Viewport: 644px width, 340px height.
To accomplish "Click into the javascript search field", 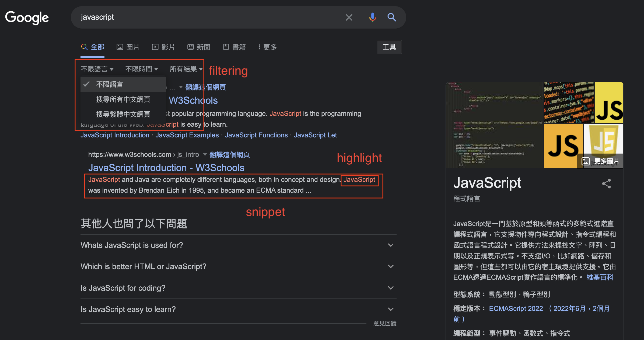I will pos(205,17).
